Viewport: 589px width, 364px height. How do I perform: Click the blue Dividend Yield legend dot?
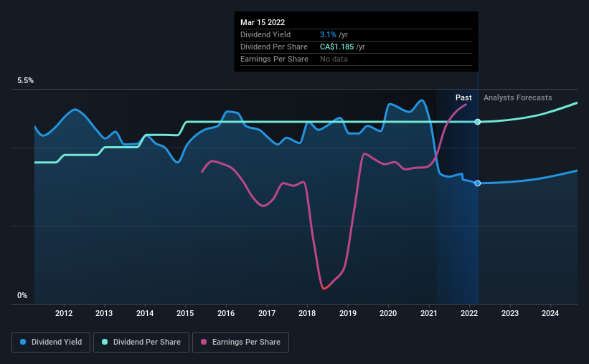(x=23, y=342)
